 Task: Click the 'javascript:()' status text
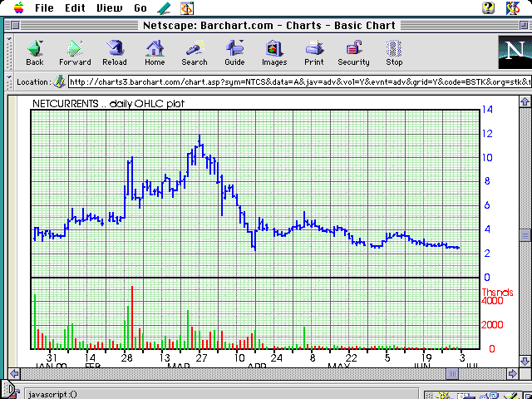point(52,395)
